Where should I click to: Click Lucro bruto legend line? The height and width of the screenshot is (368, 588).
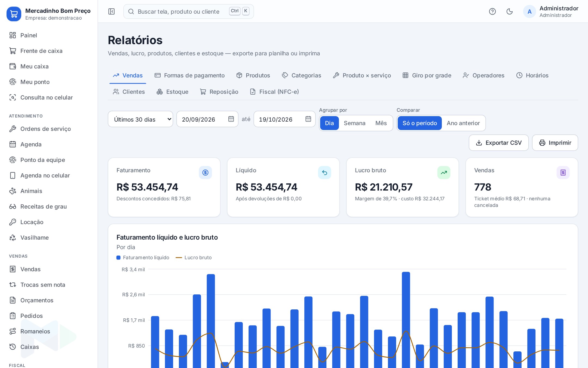179,258
